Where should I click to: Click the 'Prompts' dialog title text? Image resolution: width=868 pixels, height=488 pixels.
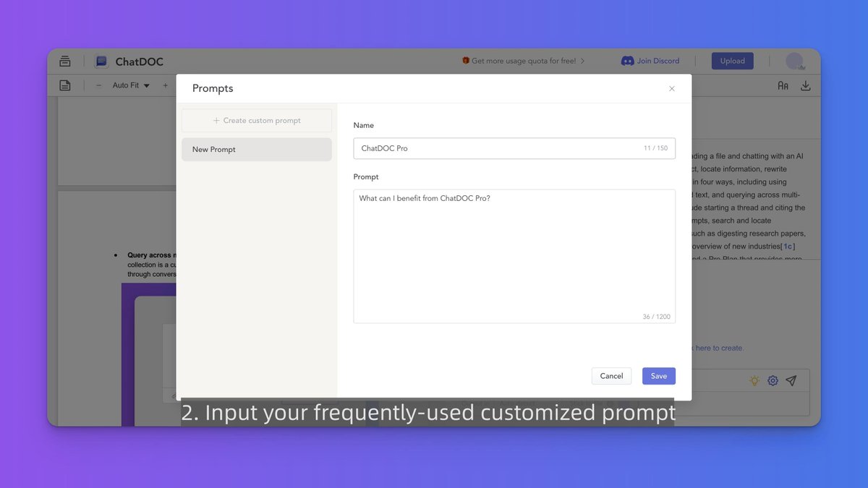click(x=213, y=88)
